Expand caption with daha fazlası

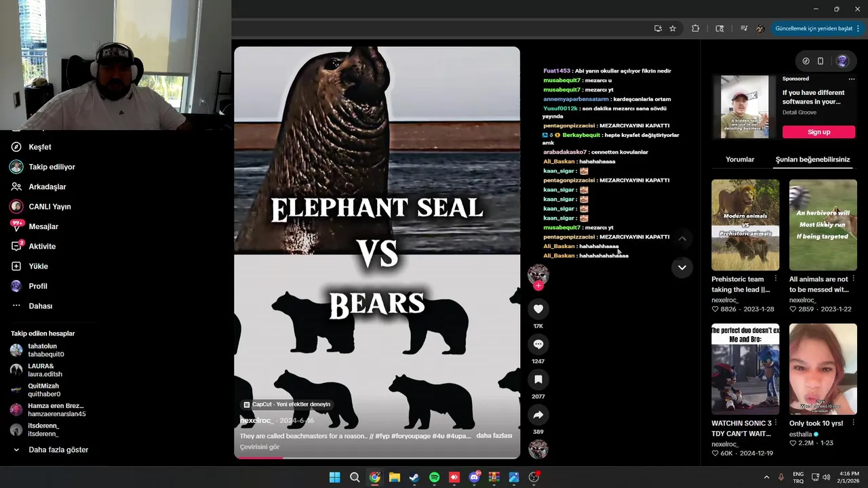pyautogui.click(x=494, y=436)
